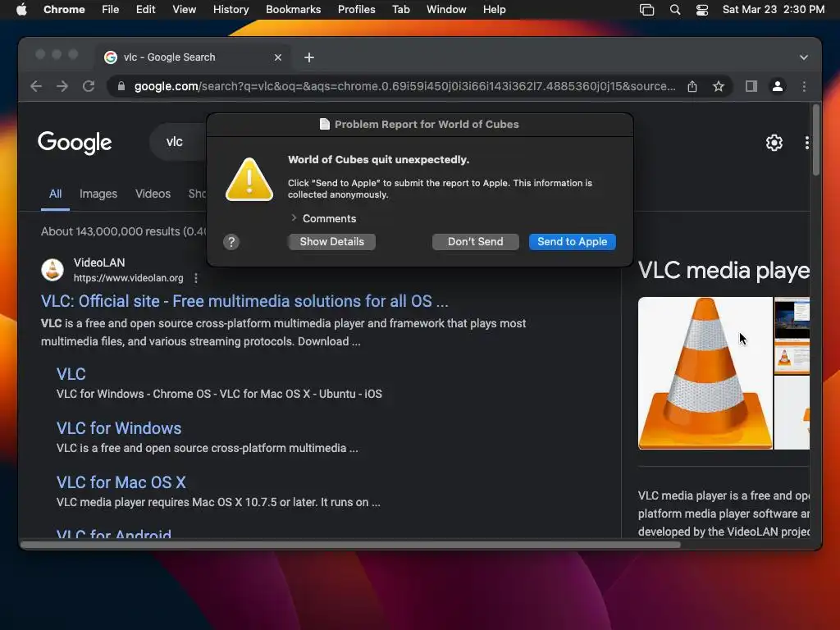Reload the Google search page
840x630 pixels.
point(89,86)
